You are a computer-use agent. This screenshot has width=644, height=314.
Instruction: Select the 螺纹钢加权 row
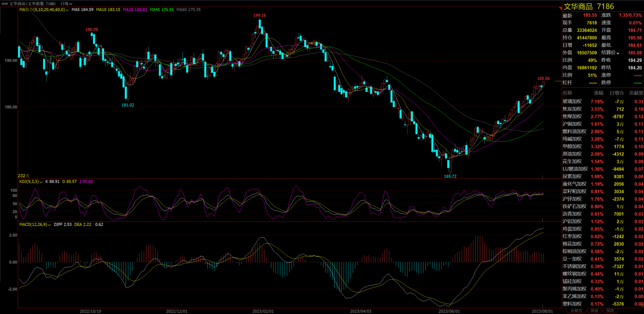603,274
